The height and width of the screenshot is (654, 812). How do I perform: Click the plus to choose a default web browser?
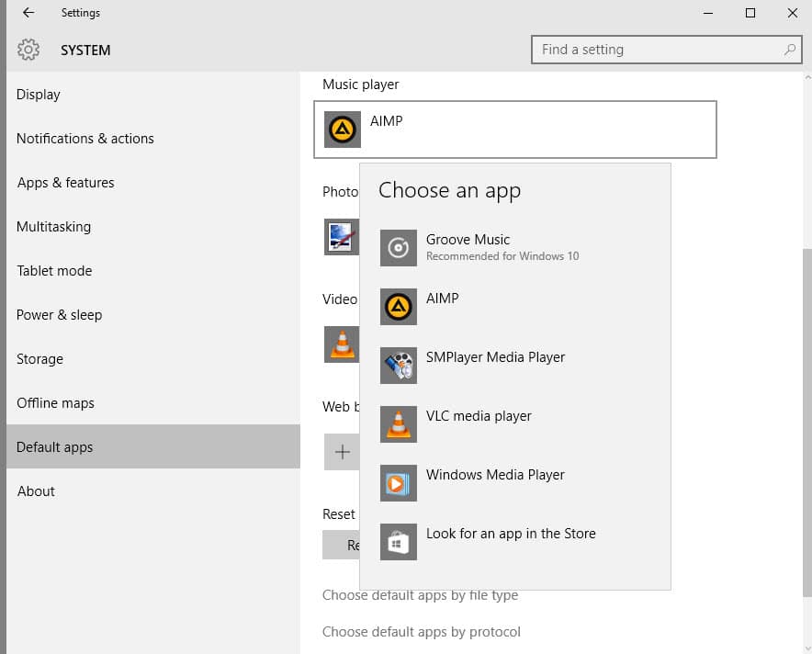(x=342, y=452)
